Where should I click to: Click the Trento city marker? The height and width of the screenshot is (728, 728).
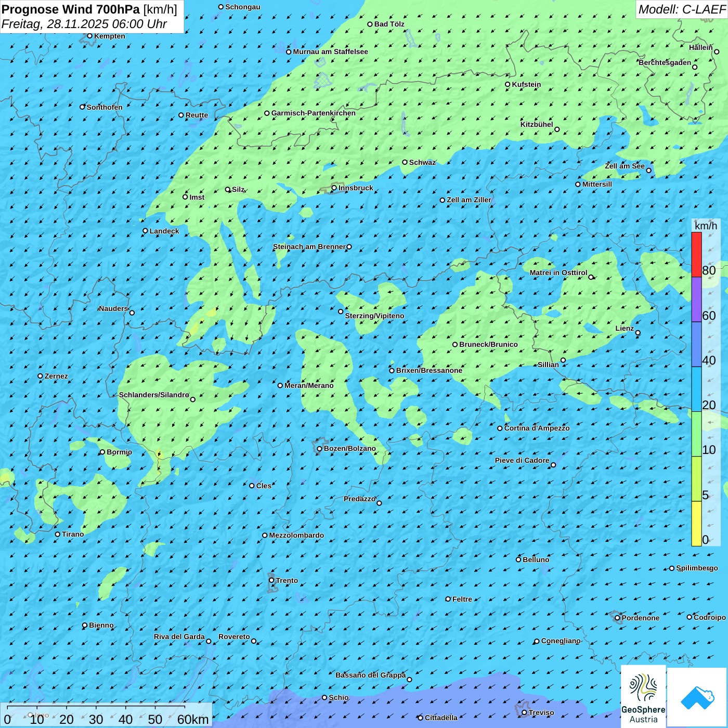(x=271, y=580)
